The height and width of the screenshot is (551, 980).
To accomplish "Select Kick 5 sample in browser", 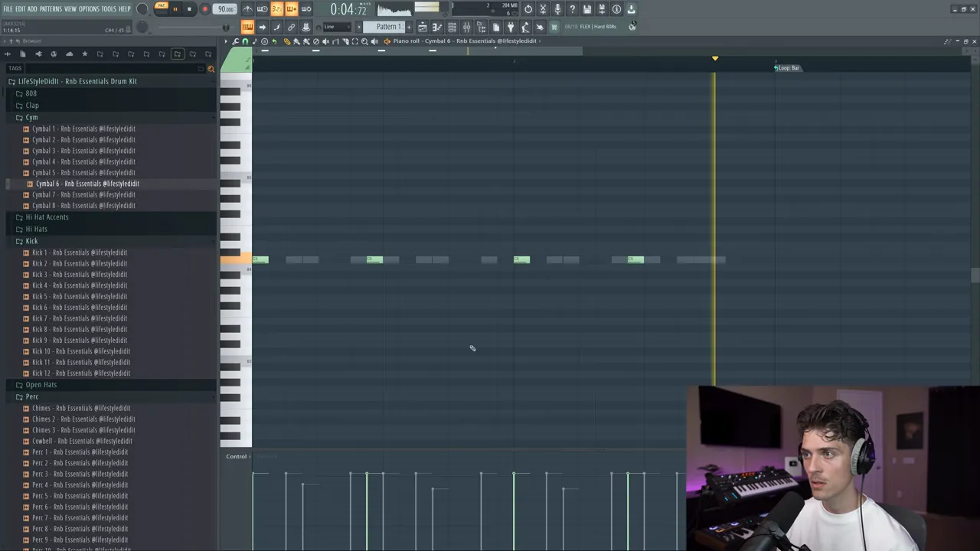I will [x=80, y=296].
